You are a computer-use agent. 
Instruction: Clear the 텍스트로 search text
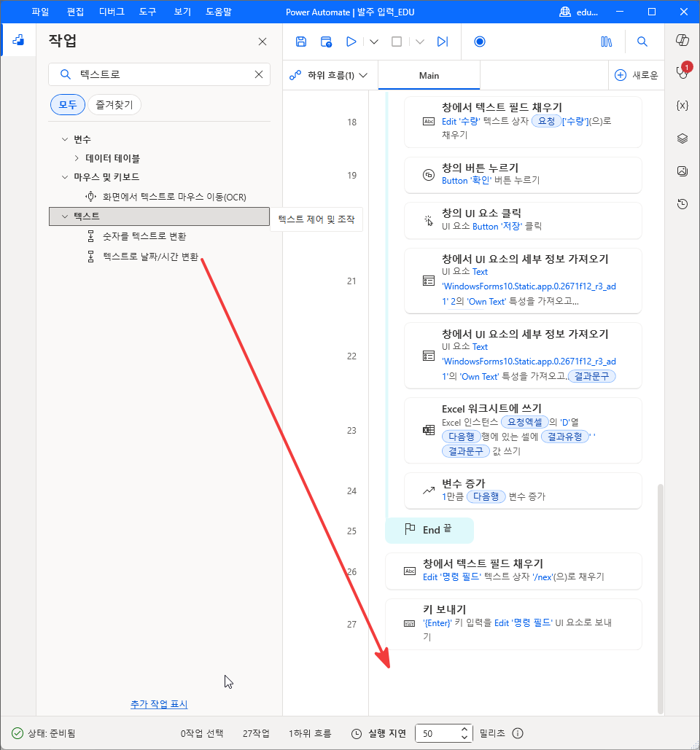click(259, 74)
